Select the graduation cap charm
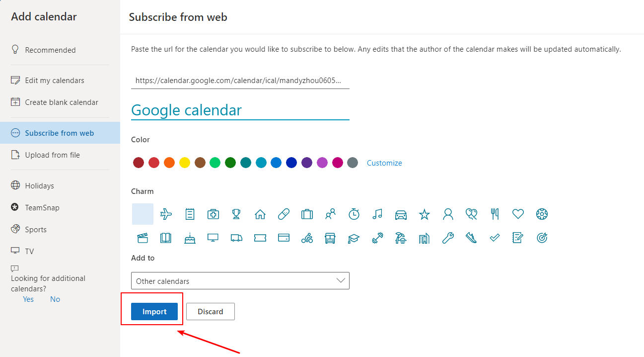The image size is (644, 357). (354, 238)
